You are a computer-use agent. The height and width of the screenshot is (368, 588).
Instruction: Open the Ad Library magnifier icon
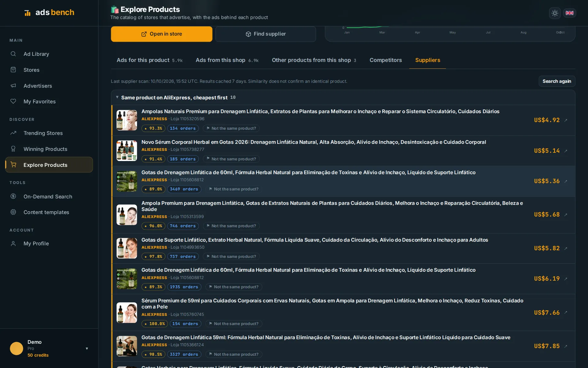tap(13, 54)
